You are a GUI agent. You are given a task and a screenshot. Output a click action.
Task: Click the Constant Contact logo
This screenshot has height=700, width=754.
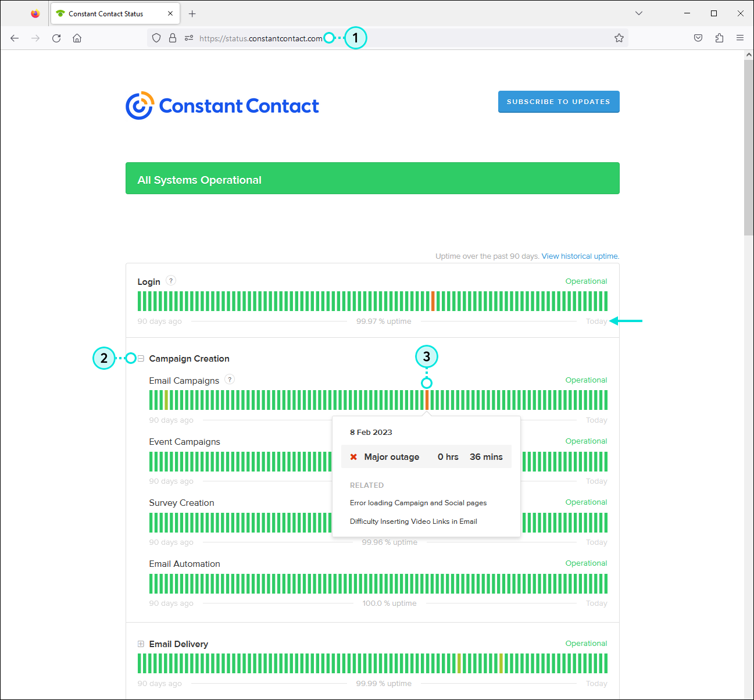222,106
